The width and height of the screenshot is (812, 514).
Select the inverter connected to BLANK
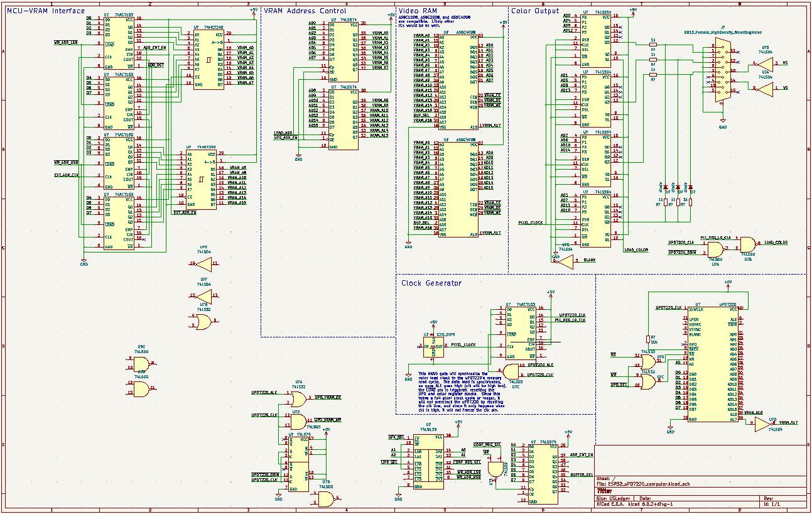[x=564, y=261]
